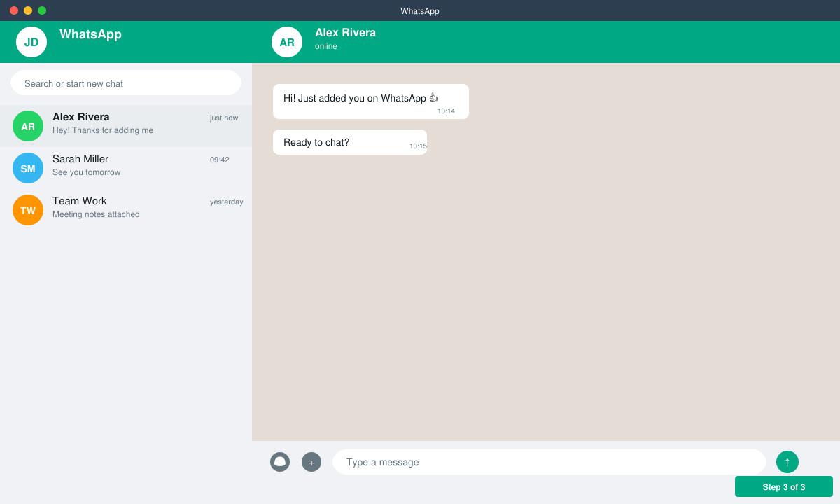Send message with the arrow button

coord(787,462)
